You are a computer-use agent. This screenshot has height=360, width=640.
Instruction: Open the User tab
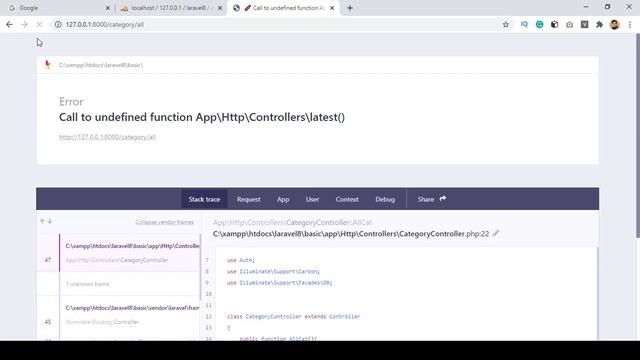pos(312,199)
